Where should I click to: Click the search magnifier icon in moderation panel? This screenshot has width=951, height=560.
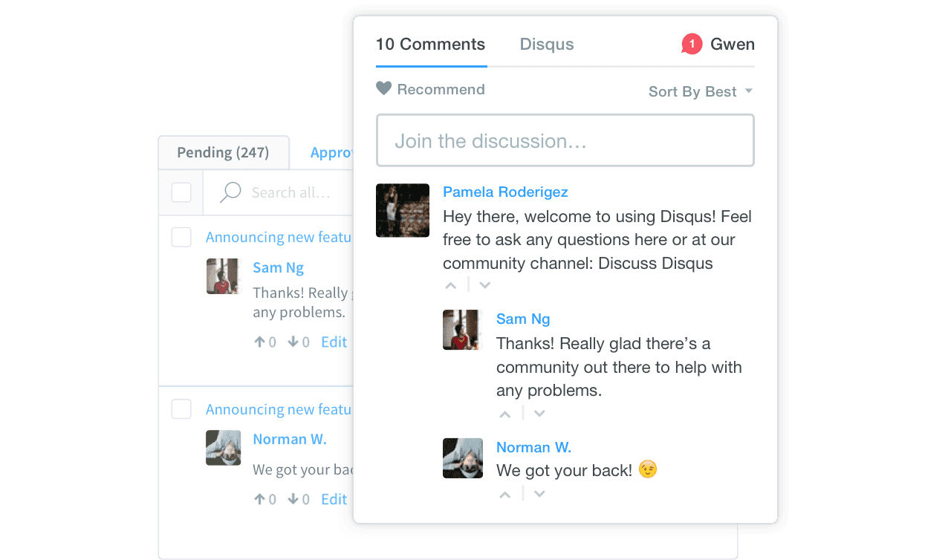(230, 192)
